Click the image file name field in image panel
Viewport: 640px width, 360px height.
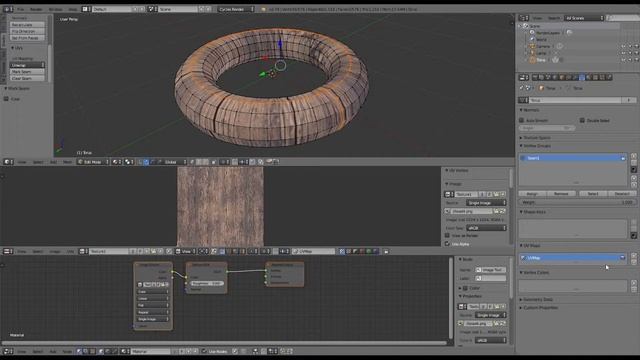coord(472,211)
